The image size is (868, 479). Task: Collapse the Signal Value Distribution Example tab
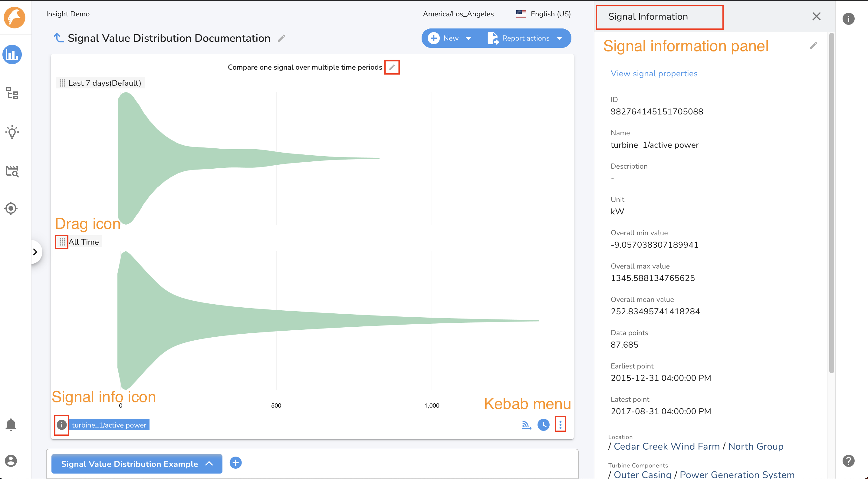137,464
